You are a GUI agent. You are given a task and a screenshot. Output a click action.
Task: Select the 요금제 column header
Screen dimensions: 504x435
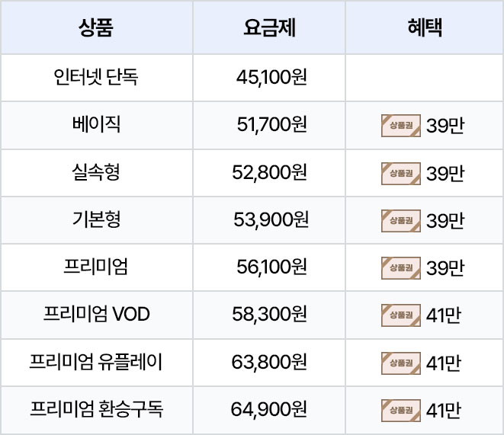click(x=269, y=27)
